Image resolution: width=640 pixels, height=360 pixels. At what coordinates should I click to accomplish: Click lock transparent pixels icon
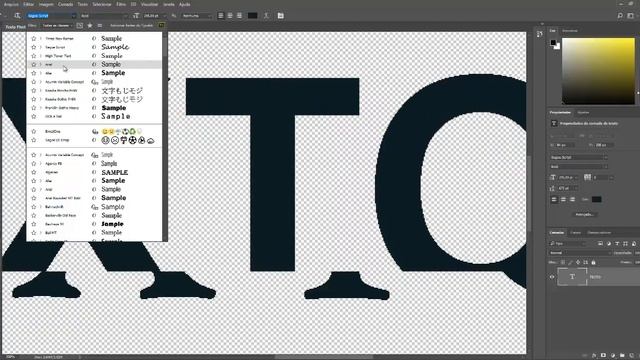pos(563,262)
